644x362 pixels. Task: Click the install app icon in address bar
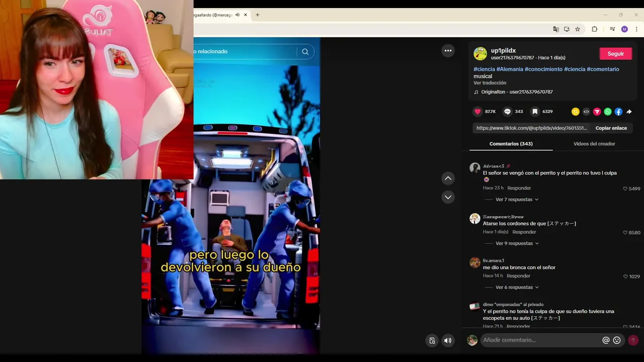click(x=567, y=29)
